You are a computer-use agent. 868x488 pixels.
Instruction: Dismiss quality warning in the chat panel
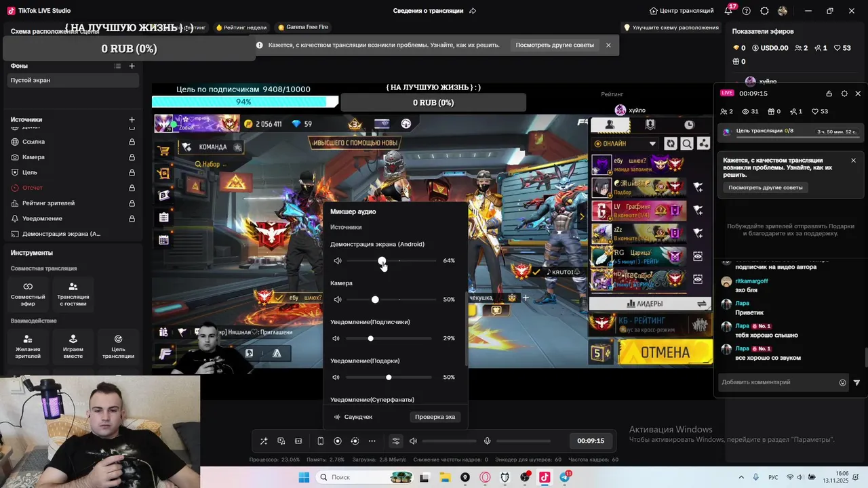[x=853, y=161]
